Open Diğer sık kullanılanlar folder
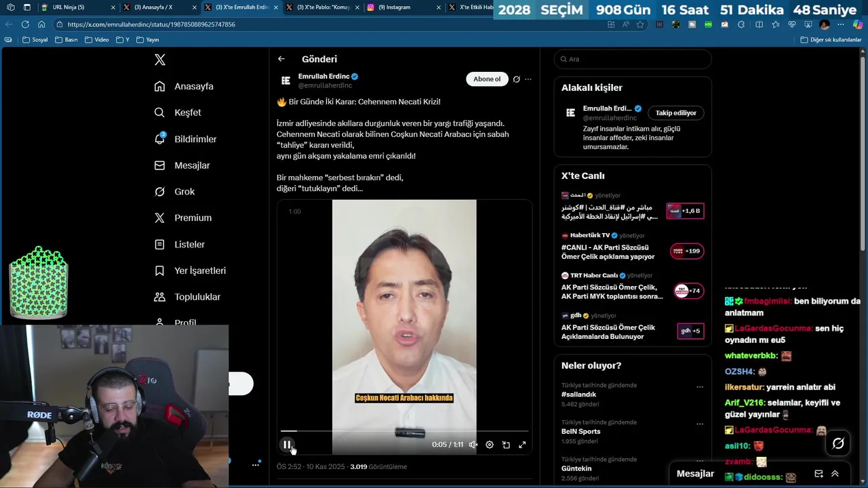The height and width of the screenshot is (488, 868). [831, 40]
